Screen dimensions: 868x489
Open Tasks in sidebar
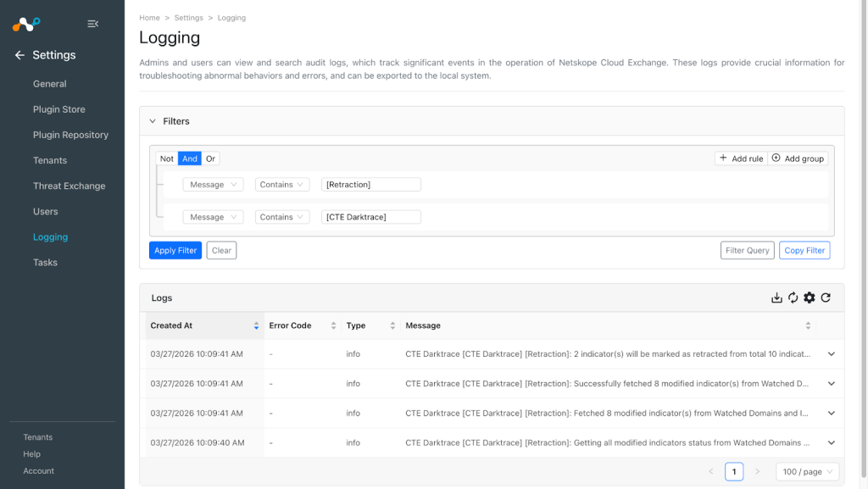pos(46,262)
